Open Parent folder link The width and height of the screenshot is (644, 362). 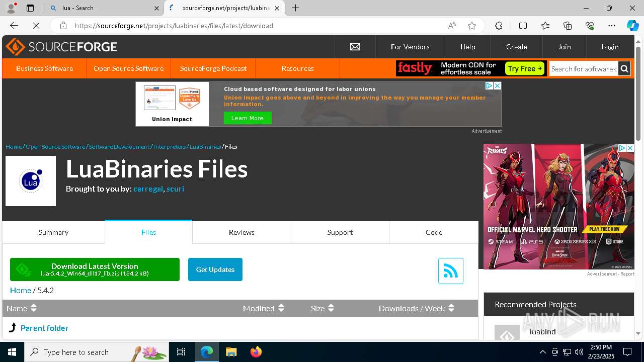pos(44,328)
